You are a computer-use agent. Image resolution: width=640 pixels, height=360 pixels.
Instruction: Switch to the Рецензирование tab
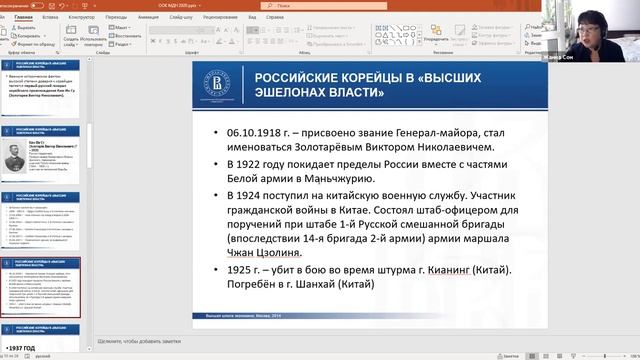click(x=220, y=17)
